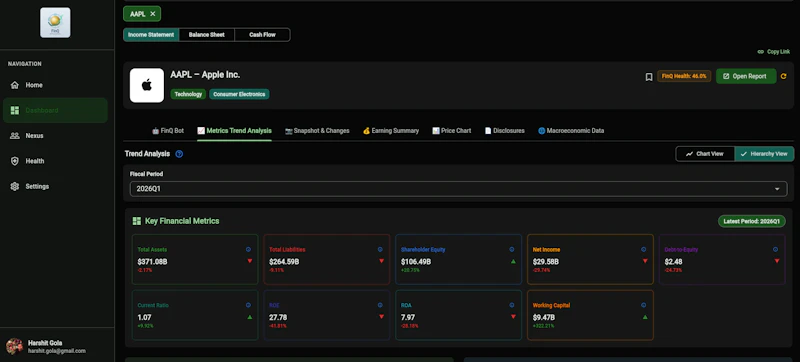Open Shareholder Equity info icon
Viewport: 800px width, 362px height.
pos(512,250)
